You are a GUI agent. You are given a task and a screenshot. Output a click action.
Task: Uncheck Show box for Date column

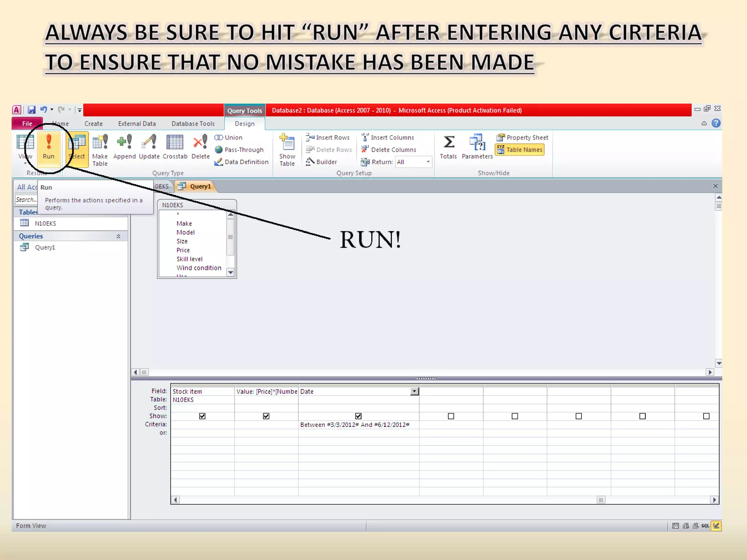click(358, 416)
